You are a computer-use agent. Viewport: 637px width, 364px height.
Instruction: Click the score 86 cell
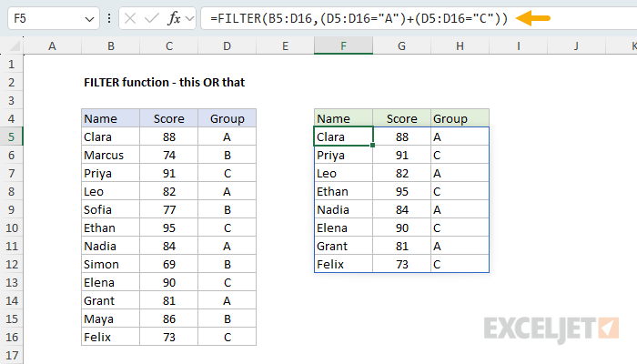[169, 318]
